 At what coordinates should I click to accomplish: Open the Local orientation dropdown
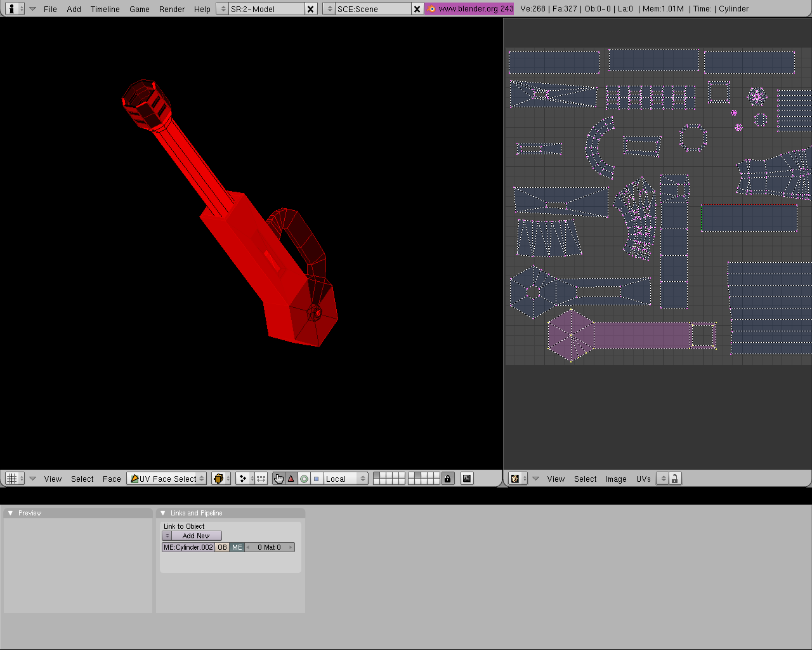[345, 479]
